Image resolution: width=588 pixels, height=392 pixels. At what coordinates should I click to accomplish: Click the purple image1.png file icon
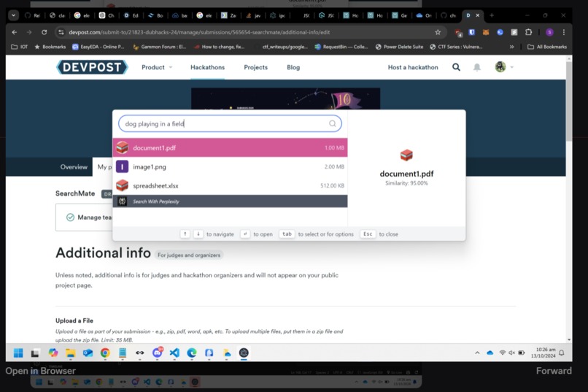[122, 166]
